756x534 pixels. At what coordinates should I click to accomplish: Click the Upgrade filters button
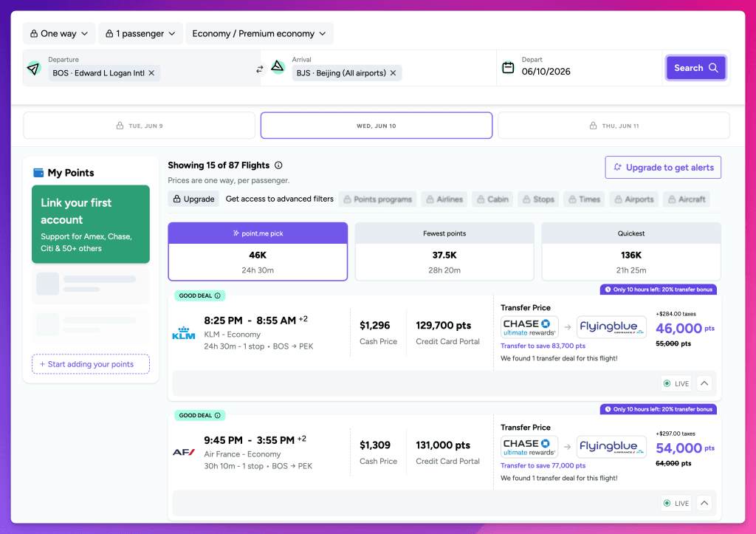coord(194,199)
